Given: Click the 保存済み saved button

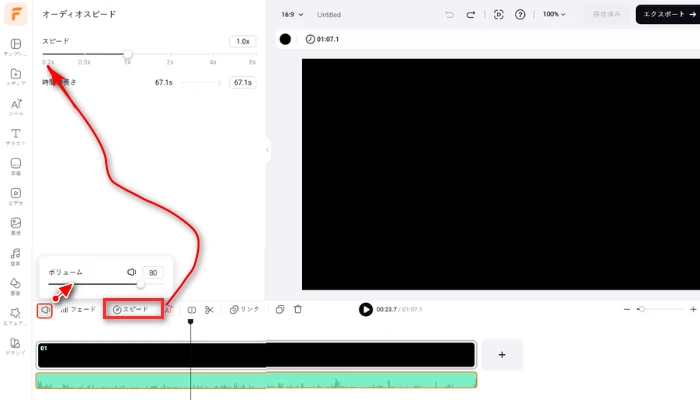Looking at the screenshot, I should 606,14.
